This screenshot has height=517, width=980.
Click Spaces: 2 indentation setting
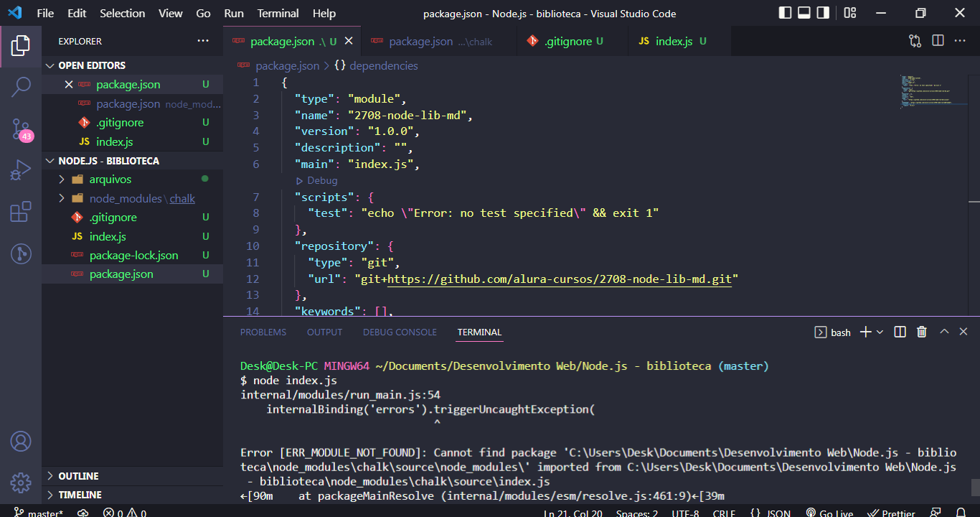(x=637, y=513)
